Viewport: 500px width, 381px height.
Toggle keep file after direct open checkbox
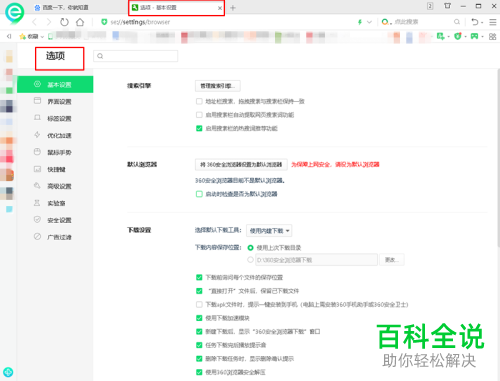coord(199,291)
